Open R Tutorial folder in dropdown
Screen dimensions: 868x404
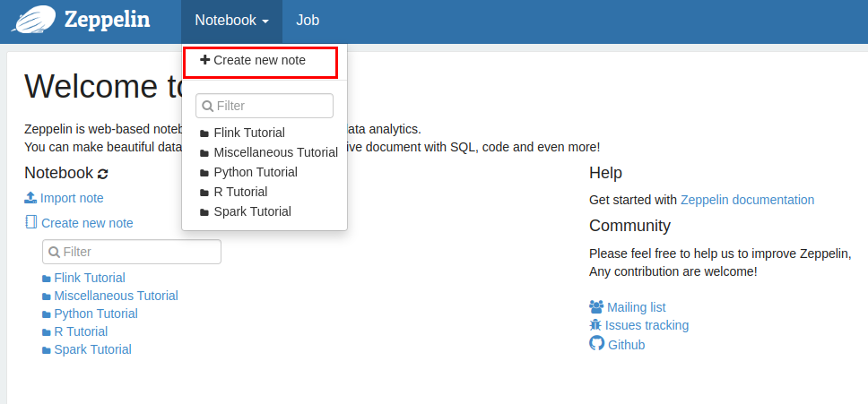(x=240, y=192)
